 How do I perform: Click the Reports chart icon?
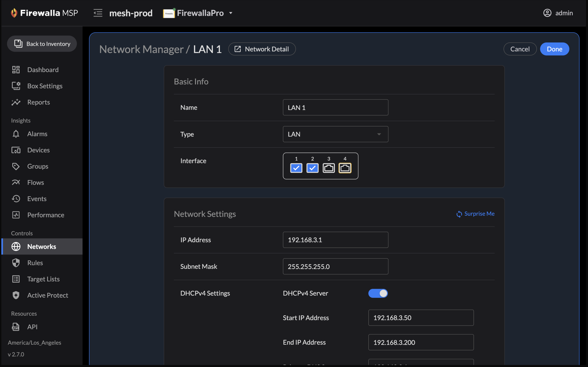coord(16,102)
